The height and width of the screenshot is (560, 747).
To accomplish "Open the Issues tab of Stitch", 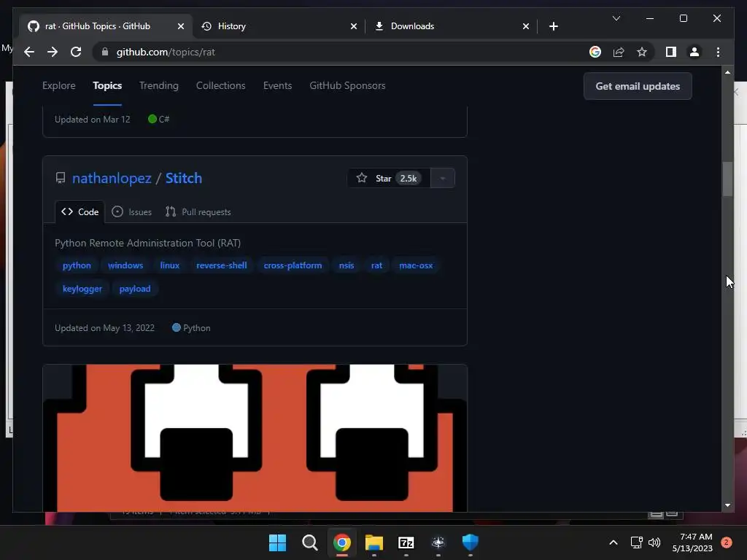I will pyautogui.click(x=131, y=212).
